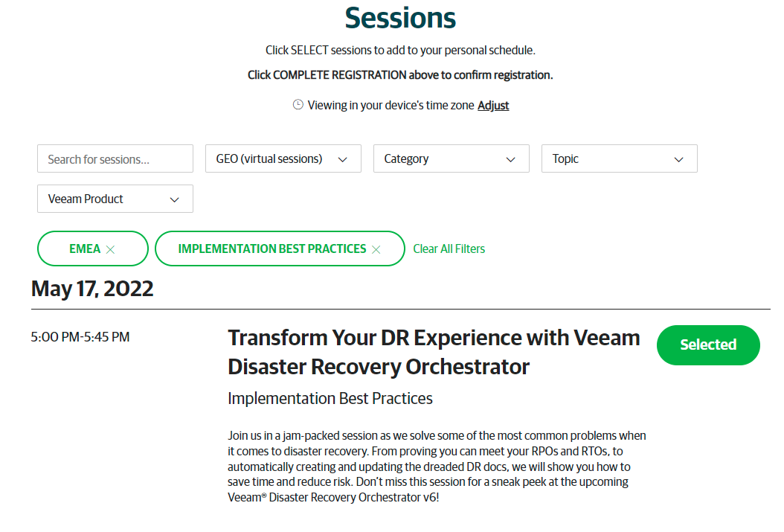Toggle the Selected button for DR session
784x532 pixels.
pos(708,345)
